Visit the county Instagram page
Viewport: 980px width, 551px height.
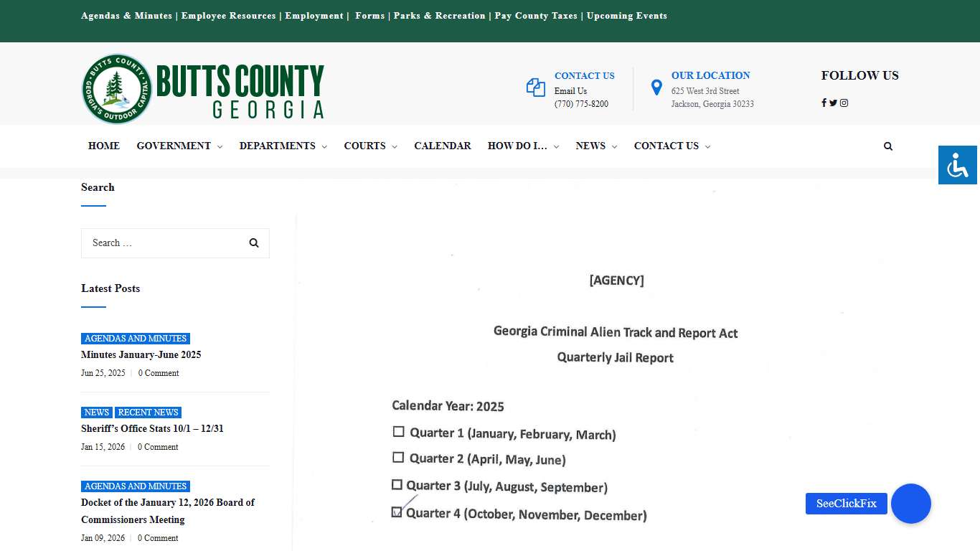coord(844,103)
